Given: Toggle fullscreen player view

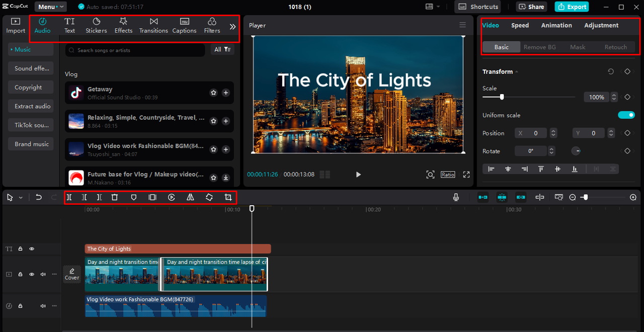Looking at the screenshot, I should click(x=466, y=175).
